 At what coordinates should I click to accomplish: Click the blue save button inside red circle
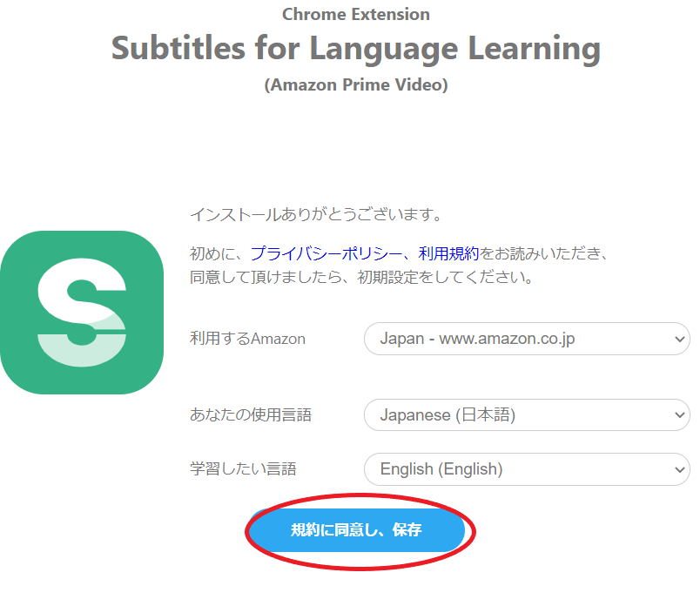click(359, 529)
